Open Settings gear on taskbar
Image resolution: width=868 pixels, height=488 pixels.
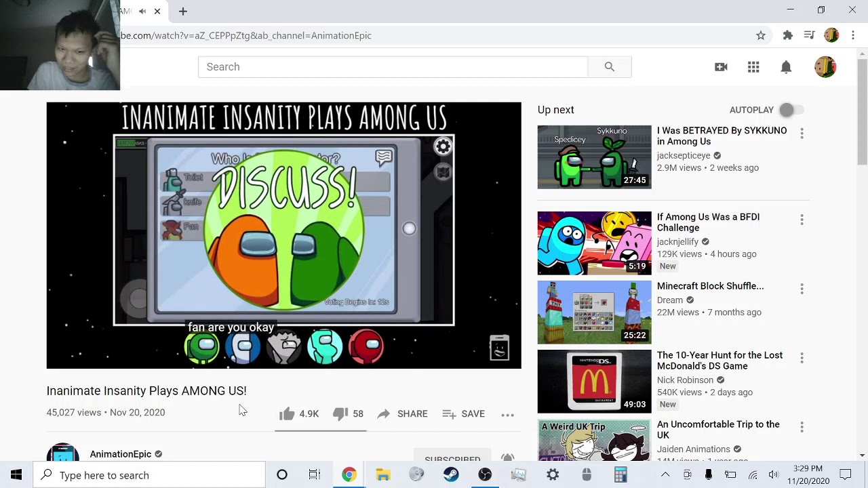(553, 475)
